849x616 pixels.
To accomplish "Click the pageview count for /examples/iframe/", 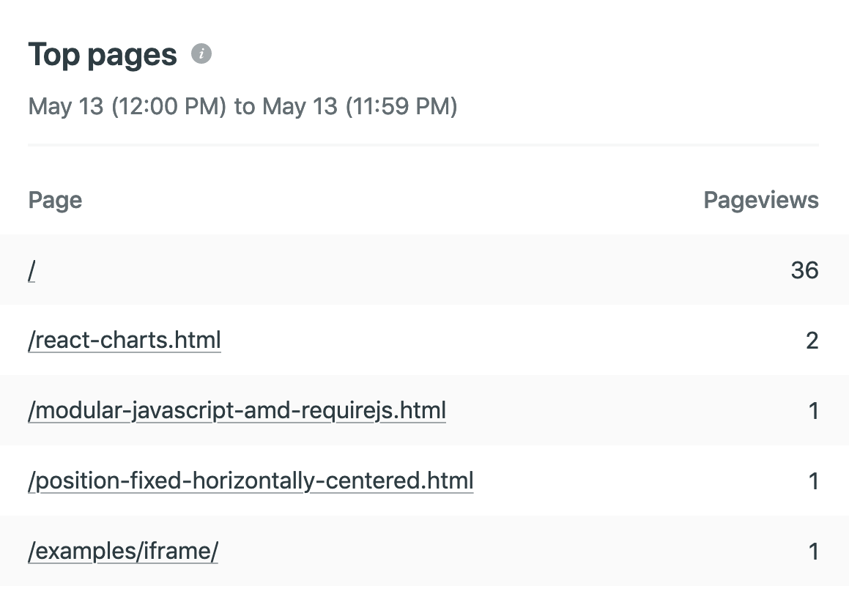I will pos(813,551).
